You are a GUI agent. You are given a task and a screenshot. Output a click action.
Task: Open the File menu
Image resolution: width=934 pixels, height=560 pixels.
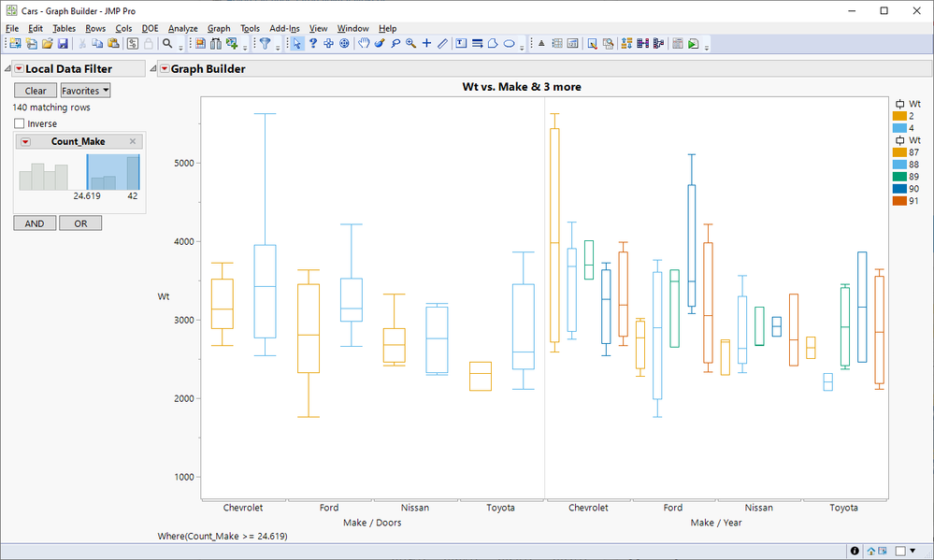(x=12, y=28)
